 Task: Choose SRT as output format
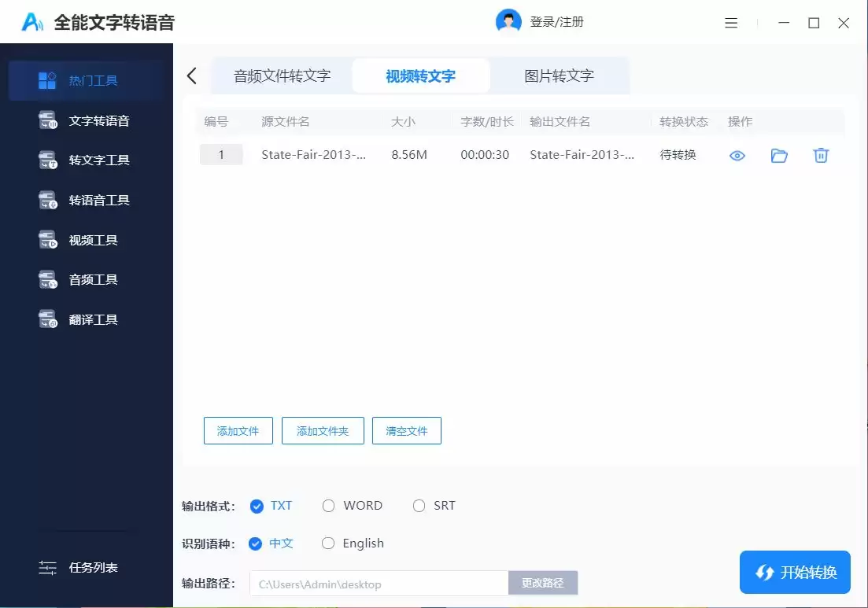419,506
